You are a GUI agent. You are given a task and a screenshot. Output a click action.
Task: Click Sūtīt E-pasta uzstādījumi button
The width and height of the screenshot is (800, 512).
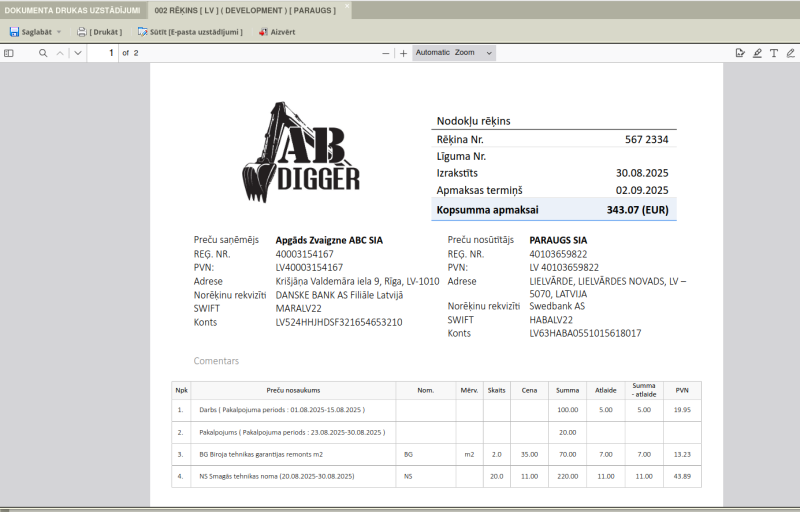(x=190, y=32)
